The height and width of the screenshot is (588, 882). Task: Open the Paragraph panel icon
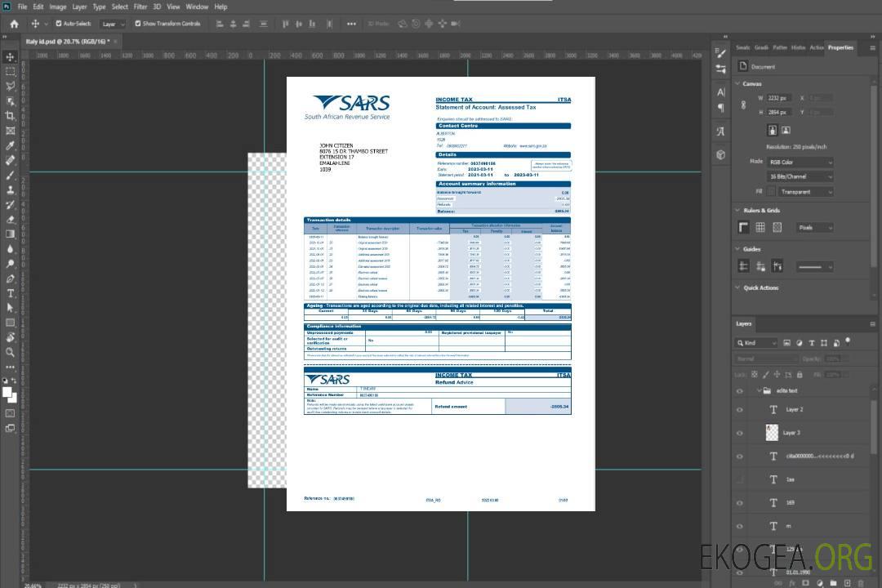[721, 108]
